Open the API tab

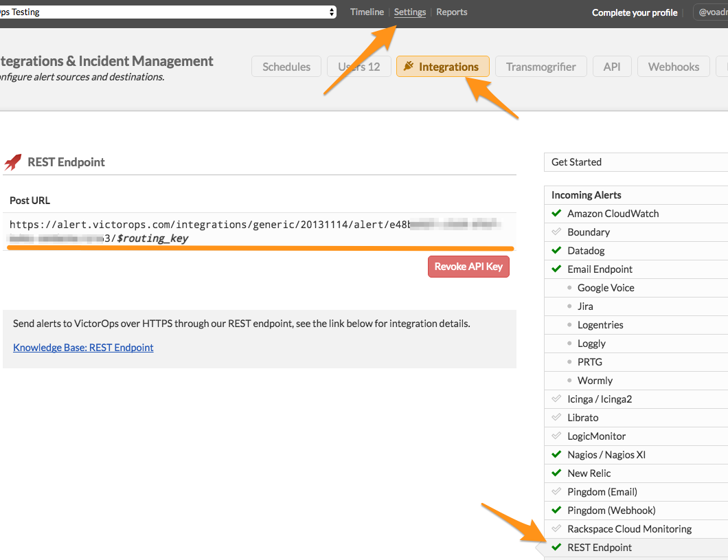[612, 67]
